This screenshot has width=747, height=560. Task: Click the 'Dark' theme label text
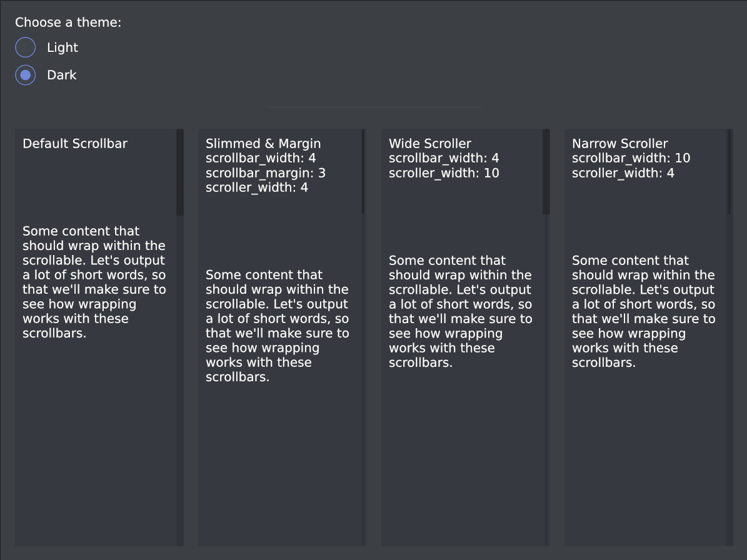coord(62,75)
